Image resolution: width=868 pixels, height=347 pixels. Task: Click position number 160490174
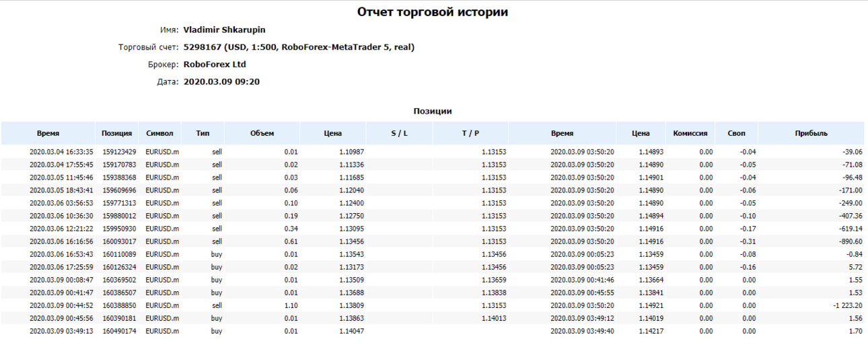(x=119, y=331)
